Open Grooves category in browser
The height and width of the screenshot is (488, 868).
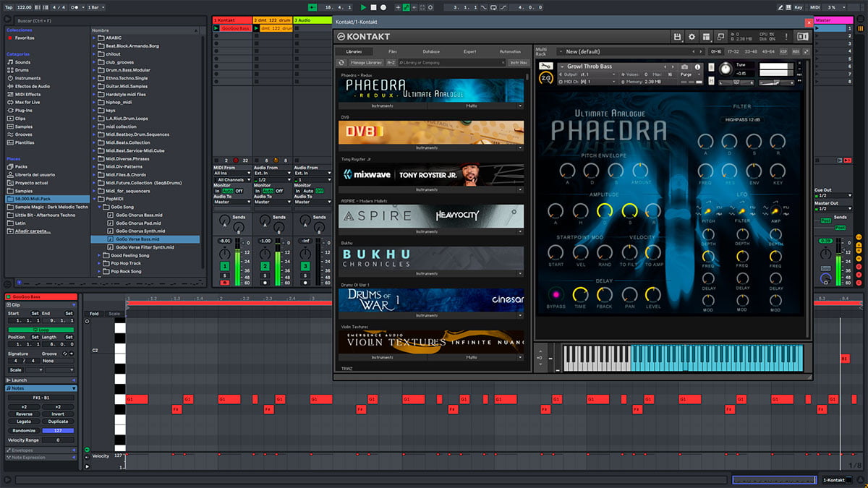click(23, 134)
